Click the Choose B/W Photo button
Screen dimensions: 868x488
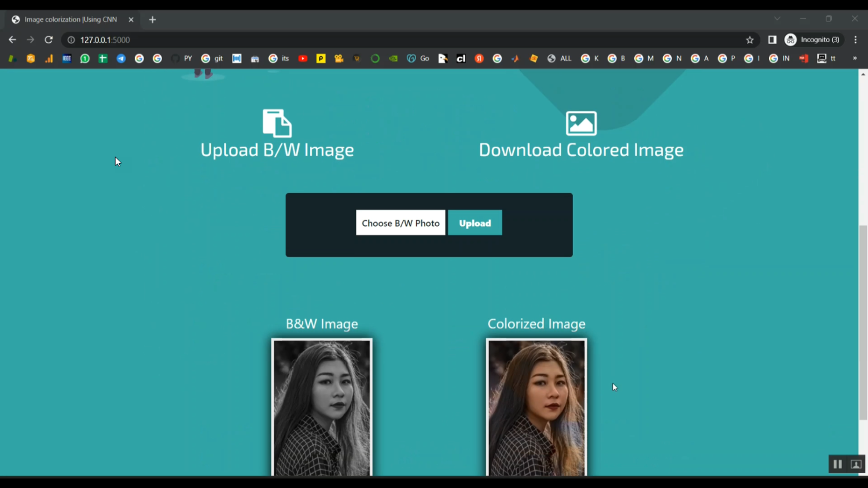point(400,223)
